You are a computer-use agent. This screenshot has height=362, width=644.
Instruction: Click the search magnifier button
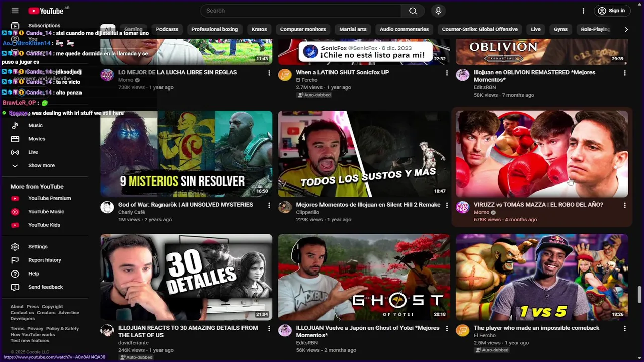(413, 11)
